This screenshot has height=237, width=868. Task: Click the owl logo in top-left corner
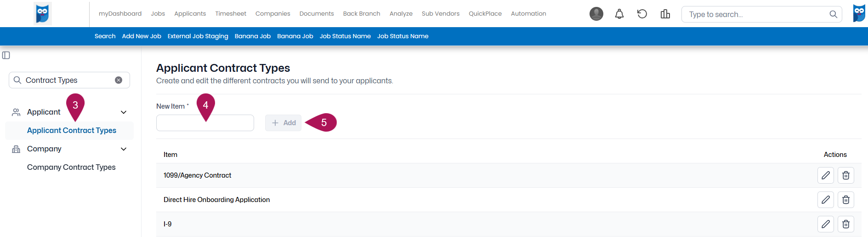coord(43,13)
